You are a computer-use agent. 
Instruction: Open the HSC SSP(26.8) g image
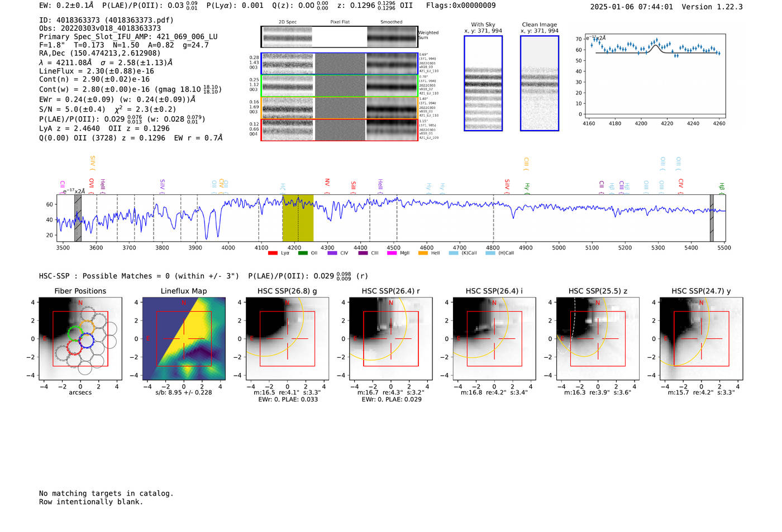point(287,338)
